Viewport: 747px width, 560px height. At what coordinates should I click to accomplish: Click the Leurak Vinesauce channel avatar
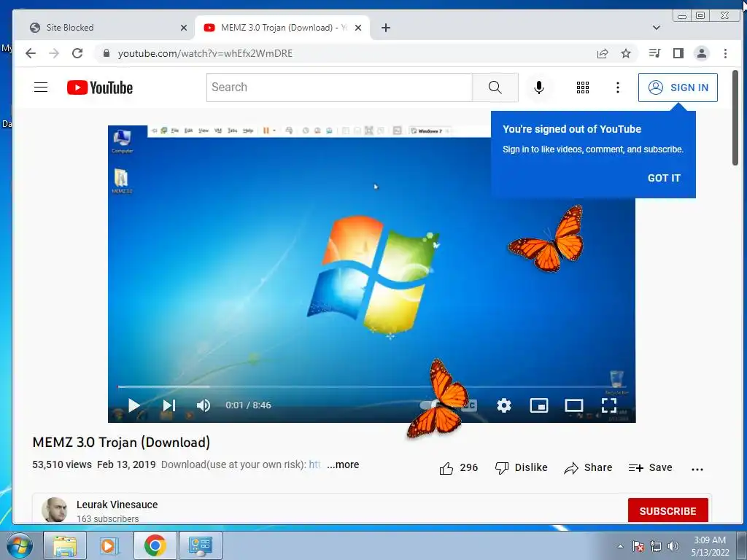click(x=54, y=510)
